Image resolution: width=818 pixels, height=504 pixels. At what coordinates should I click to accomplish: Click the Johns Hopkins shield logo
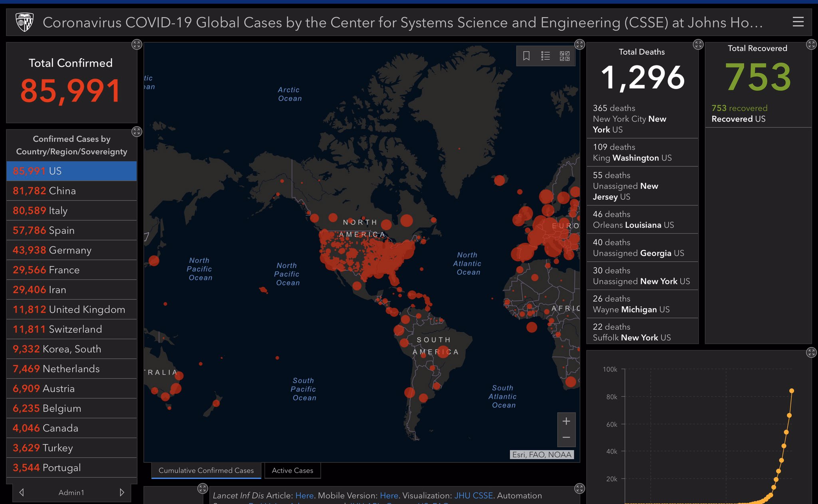[24, 22]
